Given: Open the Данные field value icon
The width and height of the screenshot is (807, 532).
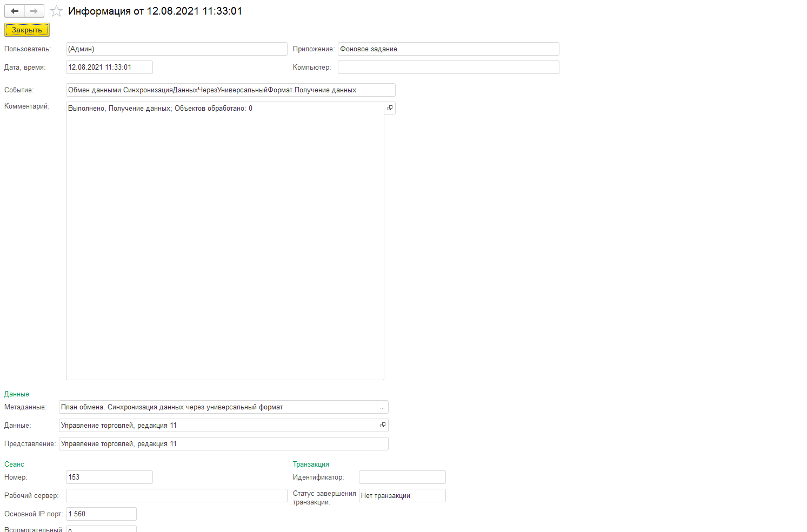Looking at the screenshot, I should pos(383,426).
